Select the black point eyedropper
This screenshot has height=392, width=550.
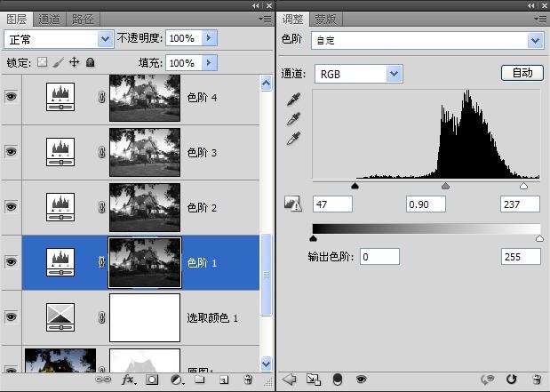pos(293,100)
